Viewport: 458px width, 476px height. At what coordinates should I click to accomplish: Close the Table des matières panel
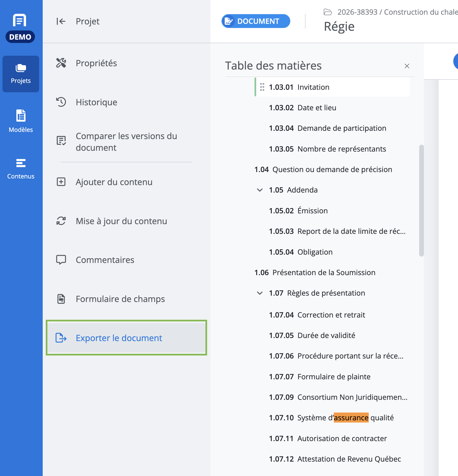pyautogui.click(x=407, y=66)
